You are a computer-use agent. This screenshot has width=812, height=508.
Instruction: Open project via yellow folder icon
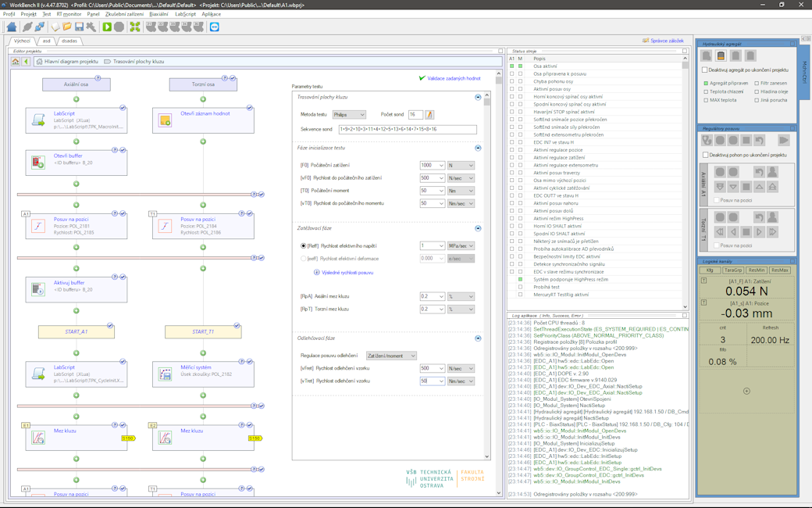click(x=67, y=27)
